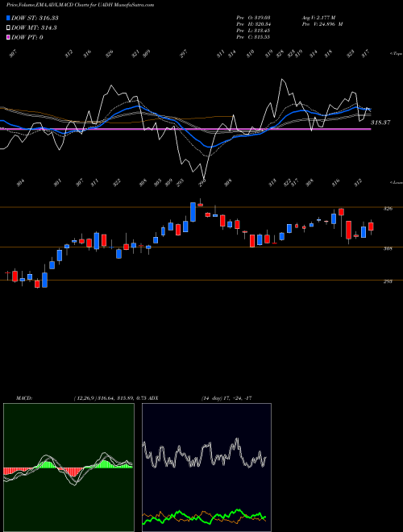Click the MACD heading label
This screenshot has width=403, height=532.
[24, 398]
